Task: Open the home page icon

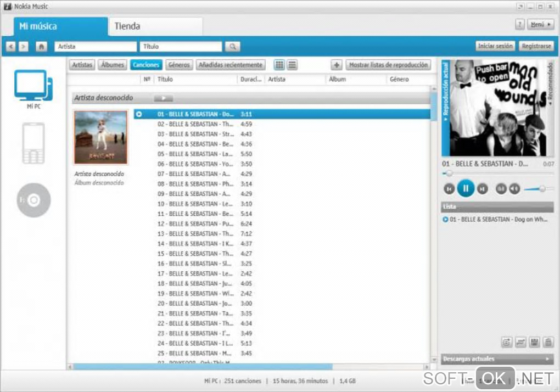Action: [41, 47]
